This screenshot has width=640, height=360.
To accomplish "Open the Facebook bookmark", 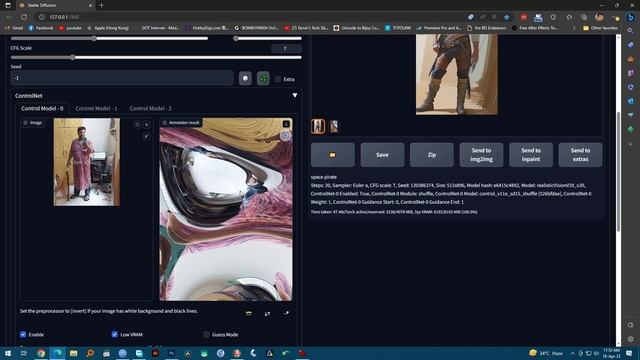I will 41,28.
